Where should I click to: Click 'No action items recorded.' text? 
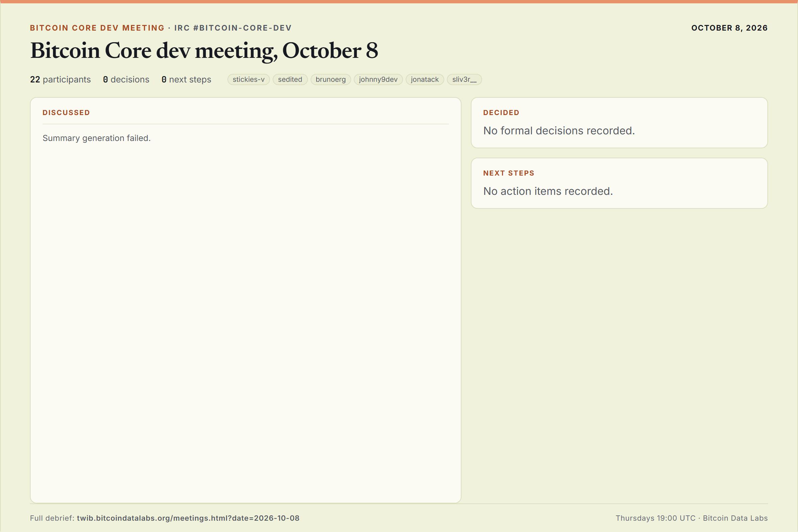tap(548, 191)
